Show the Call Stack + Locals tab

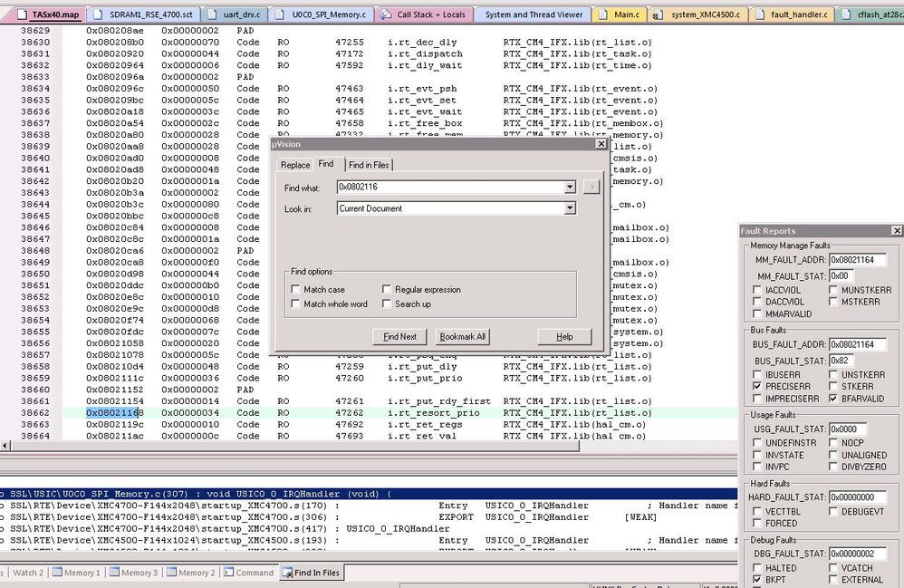[x=424, y=14]
